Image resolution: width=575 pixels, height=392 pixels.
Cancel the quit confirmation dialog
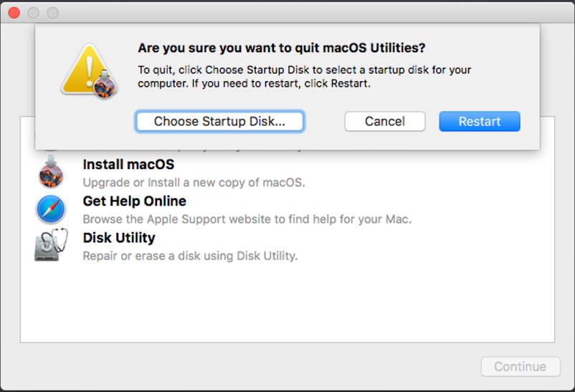coord(384,121)
